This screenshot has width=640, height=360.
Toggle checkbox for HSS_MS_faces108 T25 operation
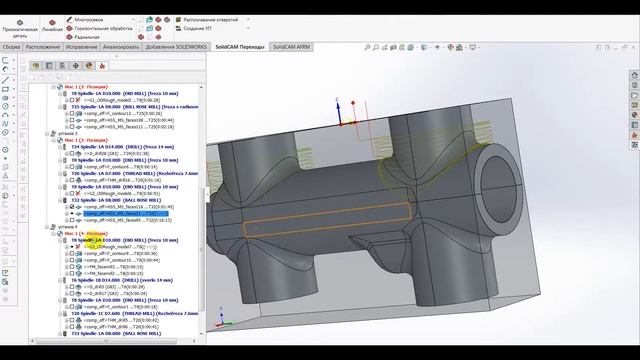pos(72,120)
